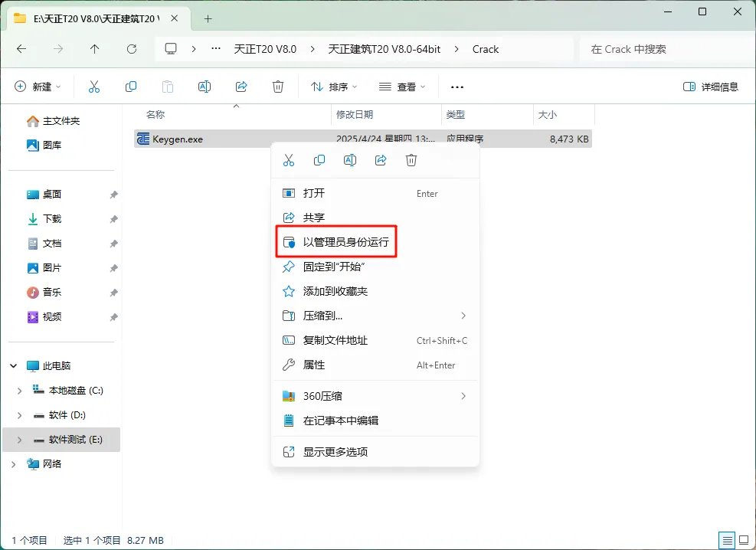This screenshot has height=550, width=756.
Task: Go back with the left arrow
Action: click(21, 49)
